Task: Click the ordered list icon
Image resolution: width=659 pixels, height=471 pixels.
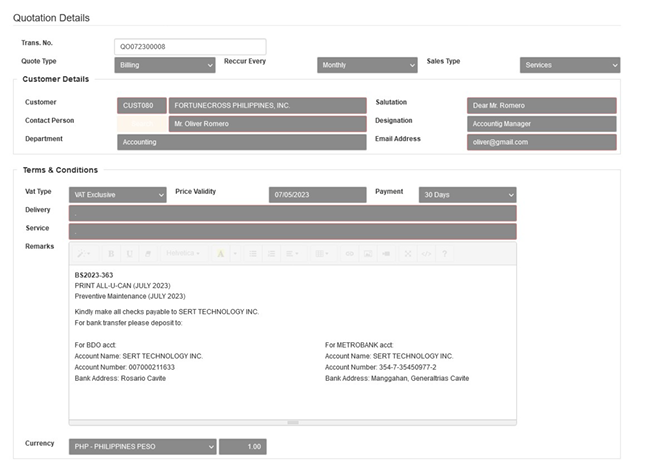Action: coord(271,254)
